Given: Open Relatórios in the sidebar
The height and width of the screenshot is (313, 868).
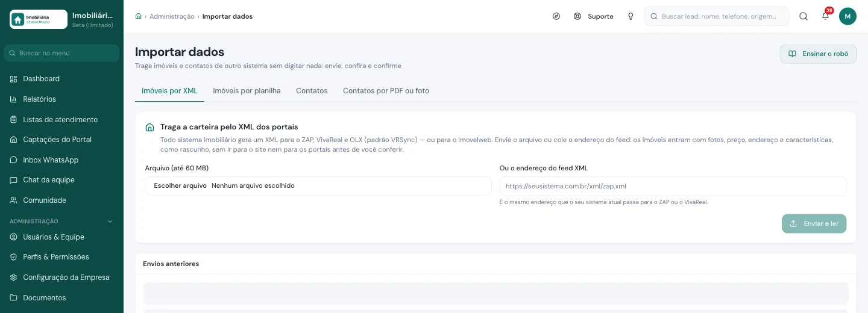Looking at the screenshot, I should click(x=61, y=99).
